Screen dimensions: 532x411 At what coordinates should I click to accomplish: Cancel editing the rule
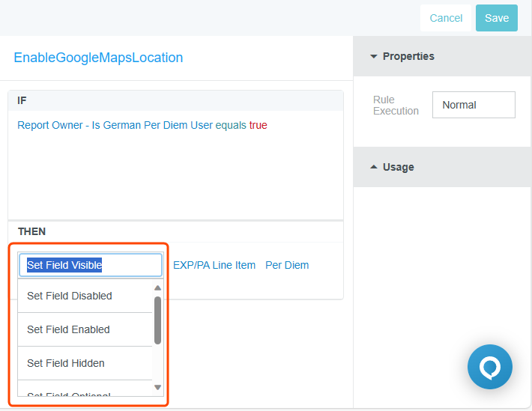446,18
